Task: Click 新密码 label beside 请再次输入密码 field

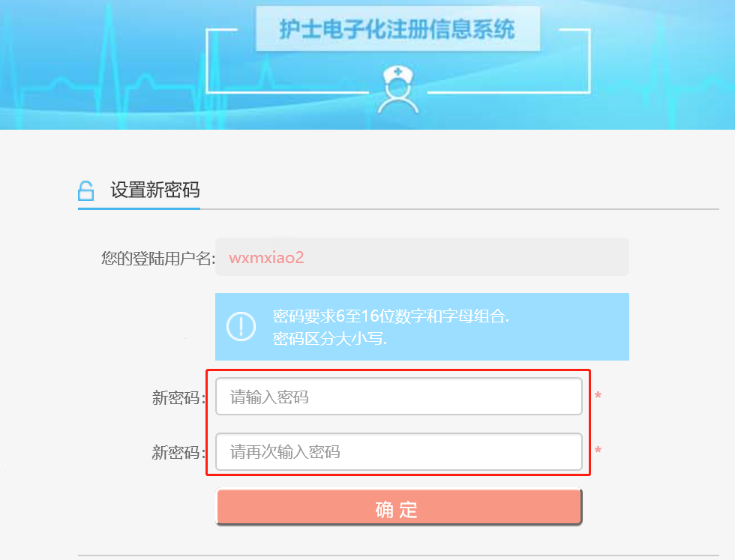Action: point(178,453)
